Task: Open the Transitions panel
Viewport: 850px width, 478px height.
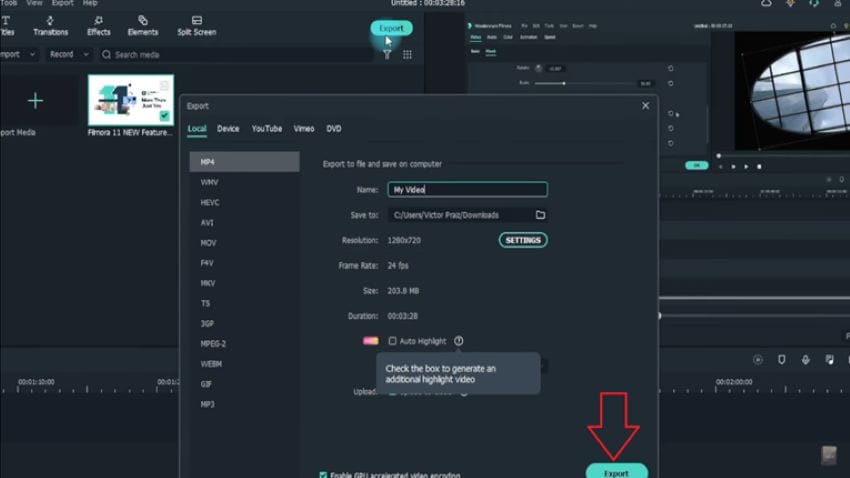Action: [50, 25]
